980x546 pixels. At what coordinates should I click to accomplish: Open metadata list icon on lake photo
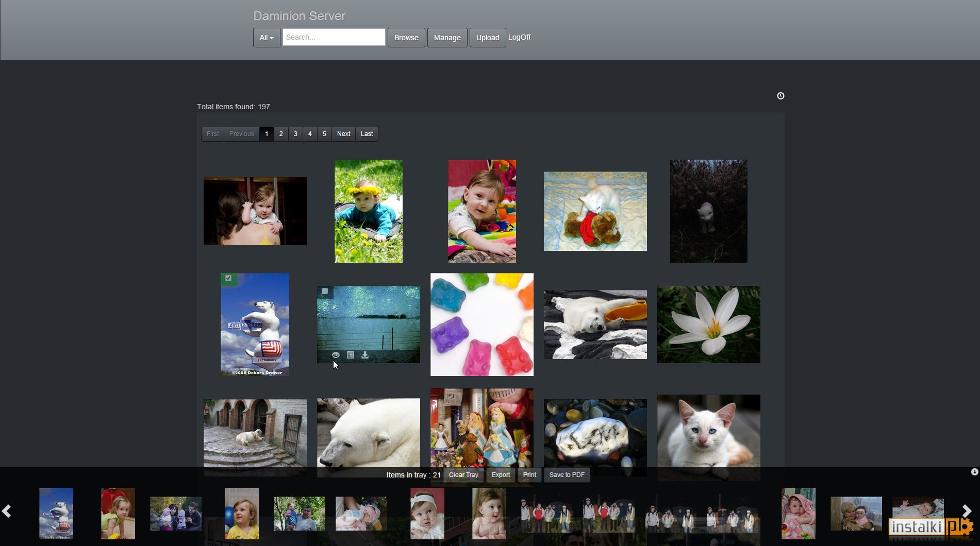[351, 355]
